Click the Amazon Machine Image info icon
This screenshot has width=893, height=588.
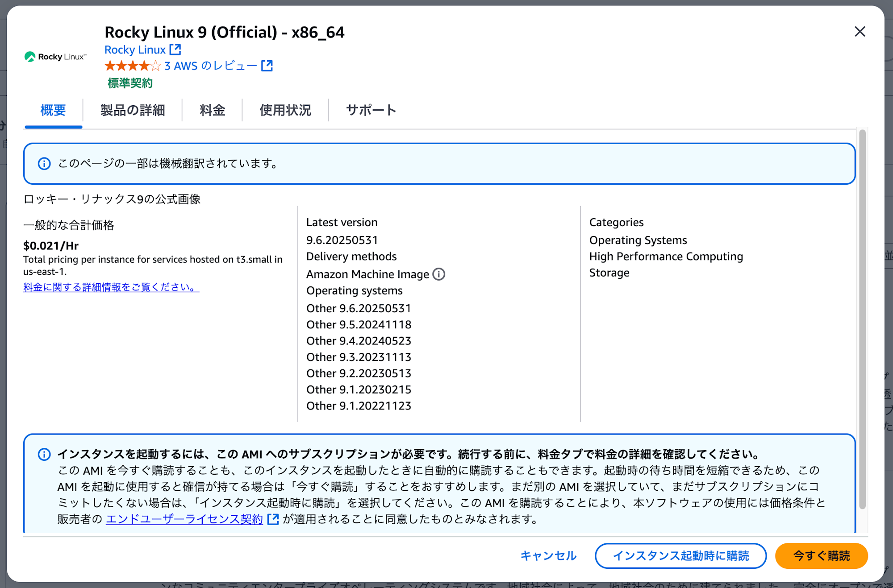pyautogui.click(x=439, y=274)
